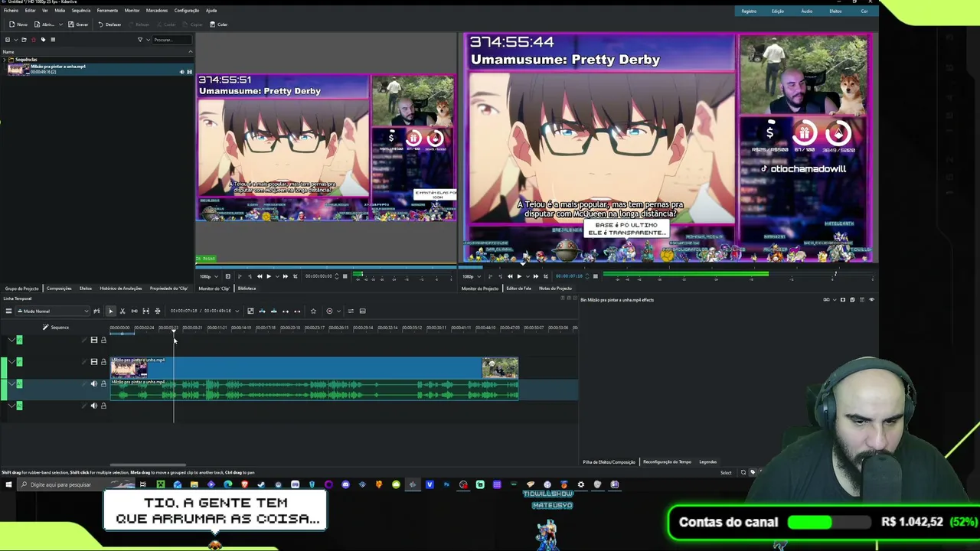This screenshot has width=980, height=551.
Task: Click the timeline playhead marker on the ruler
Action: click(x=174, y=331)
